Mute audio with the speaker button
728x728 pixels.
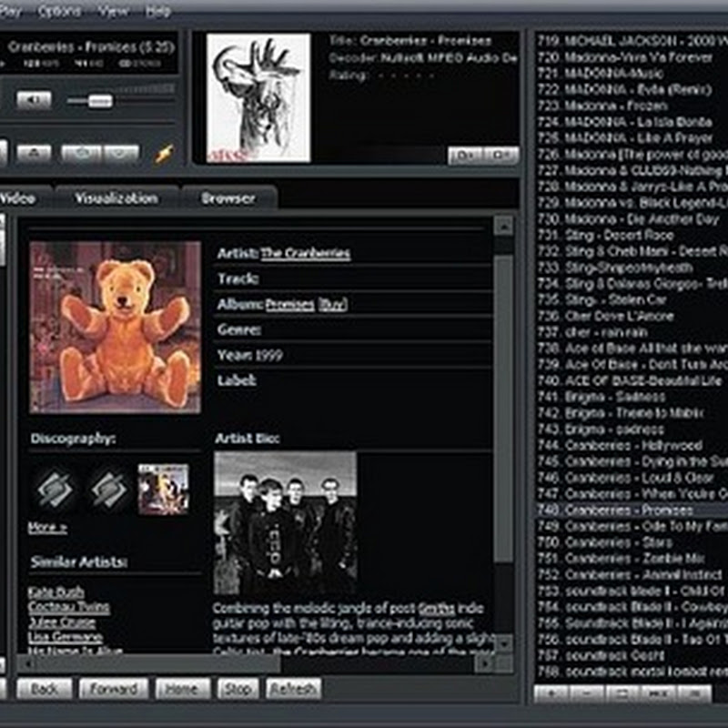[x=34, y=100]
